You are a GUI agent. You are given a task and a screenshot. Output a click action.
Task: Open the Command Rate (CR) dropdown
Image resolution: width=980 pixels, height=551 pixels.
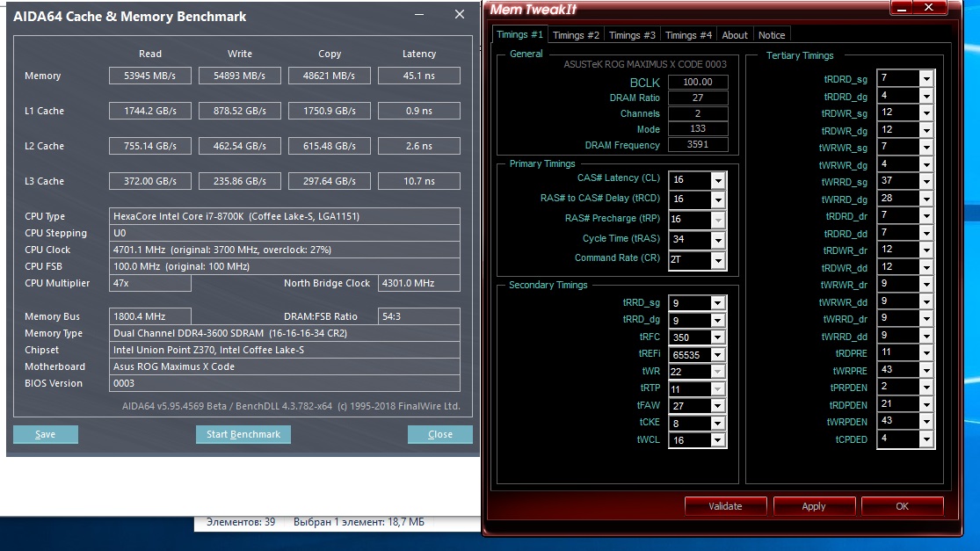pyautogui.click(x=718, y=260)
